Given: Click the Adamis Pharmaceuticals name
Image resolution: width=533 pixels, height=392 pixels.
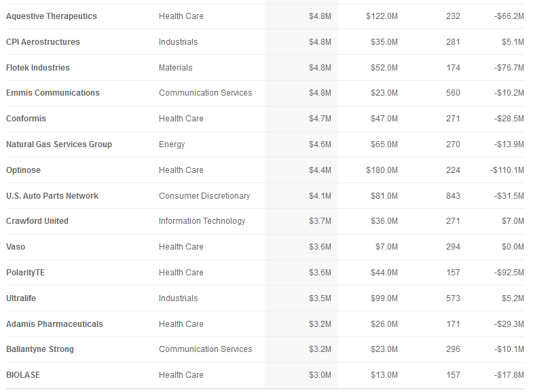Looking at the screenshot, I should [54, 324].
